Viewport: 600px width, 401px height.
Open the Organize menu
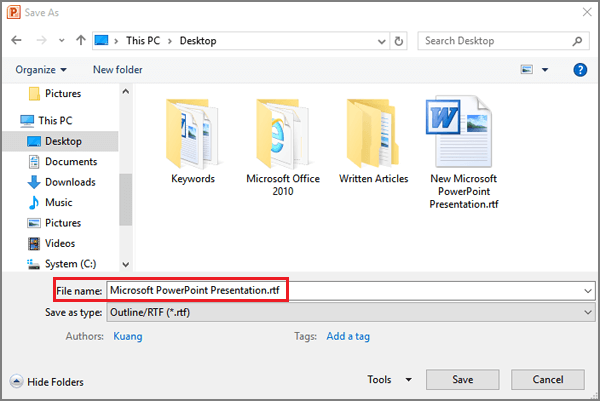pos(41,70)
